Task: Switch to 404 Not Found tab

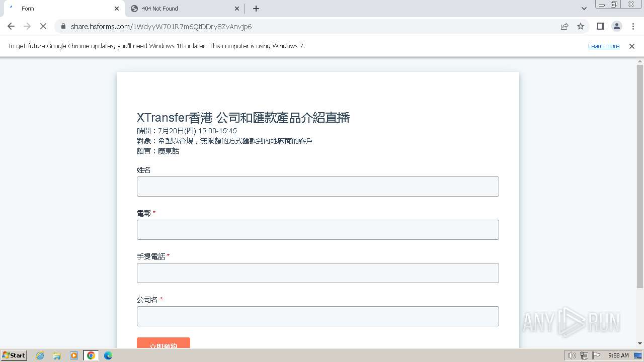Action: pyautogui.click(x=184, y=9)
